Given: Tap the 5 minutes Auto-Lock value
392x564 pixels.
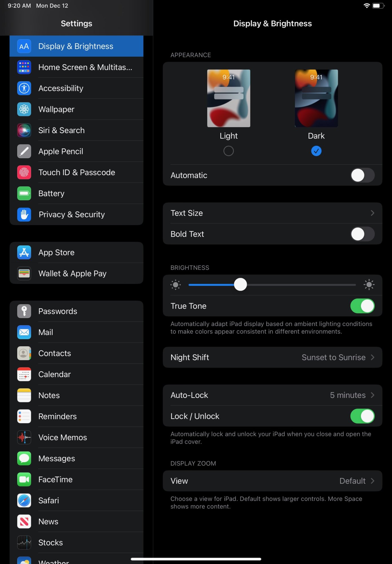Looking at the screenshot, I should [x=348, y=395].
